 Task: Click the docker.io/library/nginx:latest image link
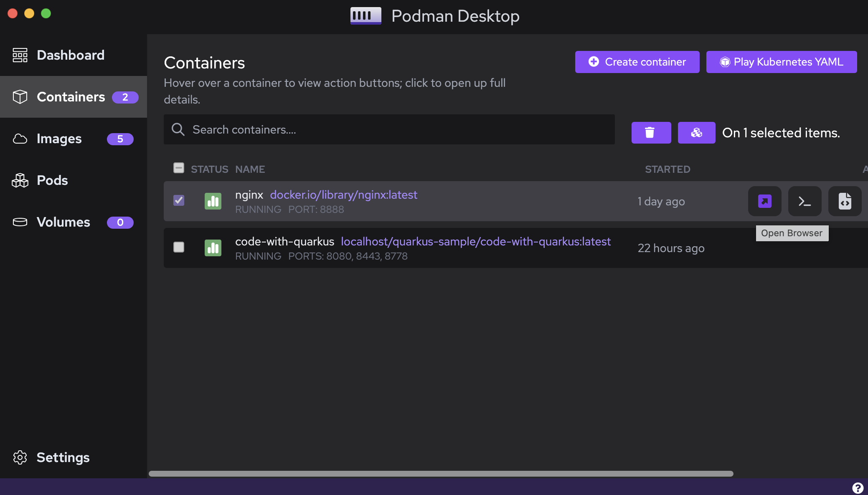[x=343, y=195]
